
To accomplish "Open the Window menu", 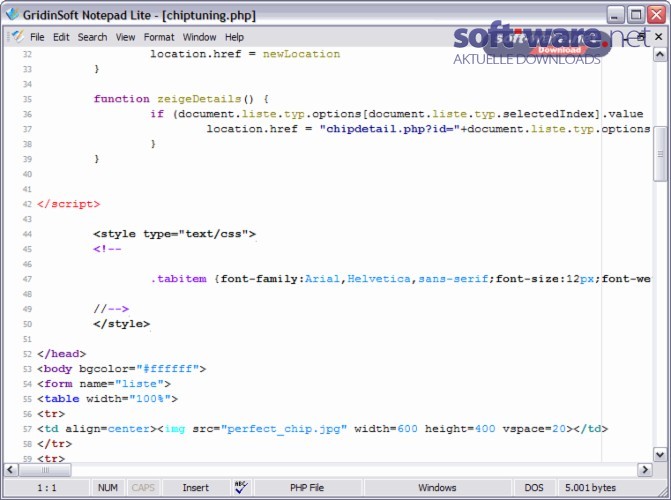I will tap(199, 37).
